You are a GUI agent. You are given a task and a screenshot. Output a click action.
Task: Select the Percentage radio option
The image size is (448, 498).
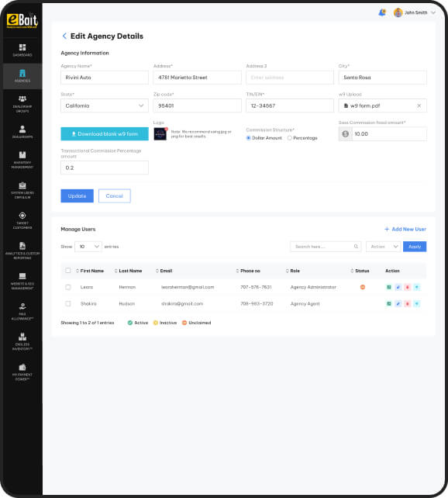pyautogui.click(x=289, y=138)
